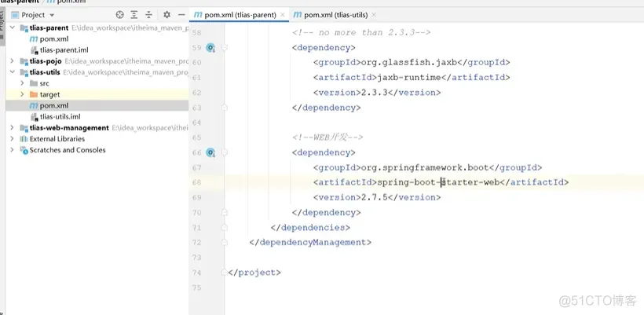Select the src folder
The width and height of the screenshot is (644, 315).
[39, 83]
